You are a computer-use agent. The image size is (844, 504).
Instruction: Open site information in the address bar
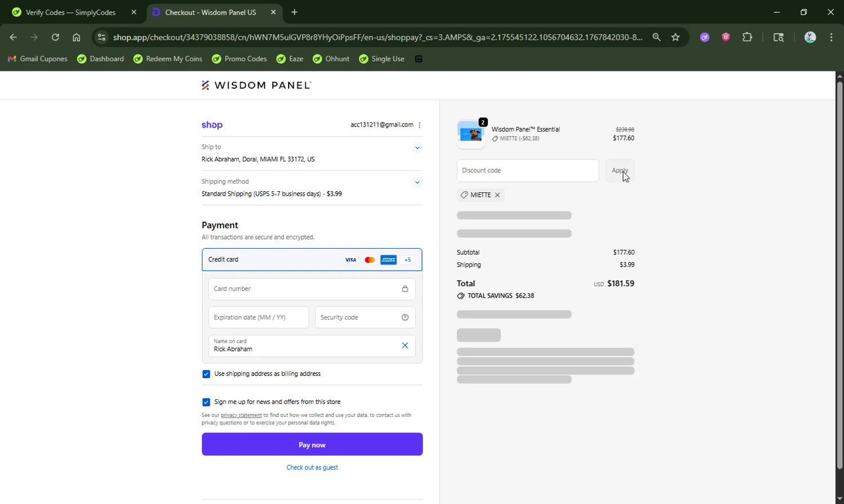[101, 37]
